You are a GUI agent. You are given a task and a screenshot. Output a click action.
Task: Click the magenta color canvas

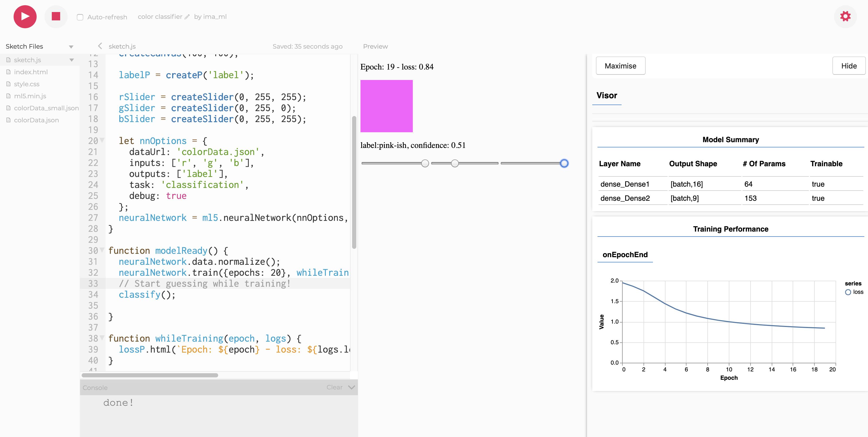(386, 106)
